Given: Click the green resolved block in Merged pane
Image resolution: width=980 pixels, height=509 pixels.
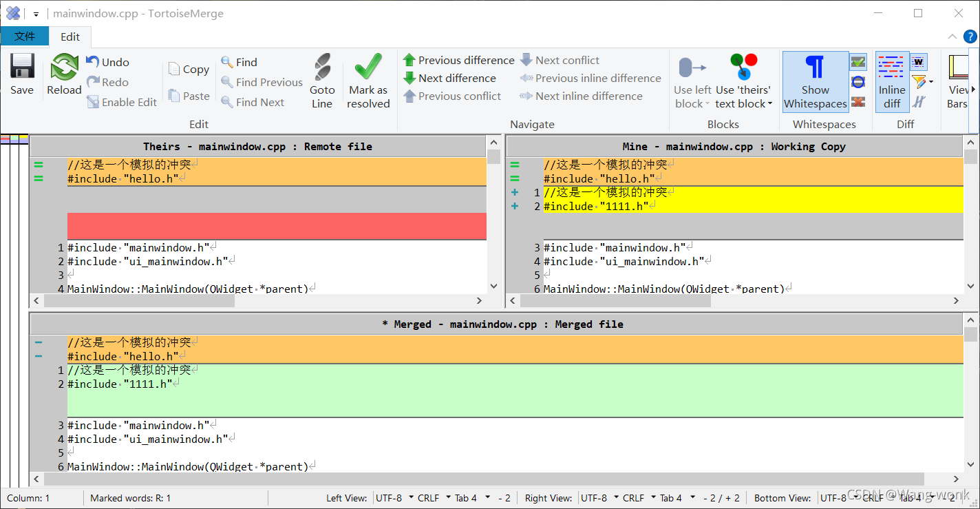Looking at the screenshot, I should tap(515, 390).
